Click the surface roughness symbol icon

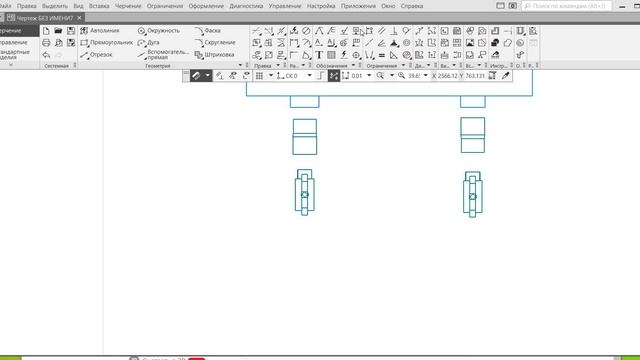point(344,31)
